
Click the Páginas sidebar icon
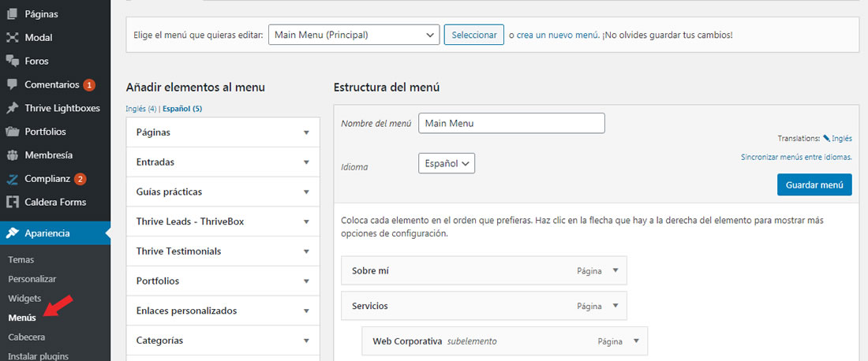pyautogui.click(x=12, y=14)
